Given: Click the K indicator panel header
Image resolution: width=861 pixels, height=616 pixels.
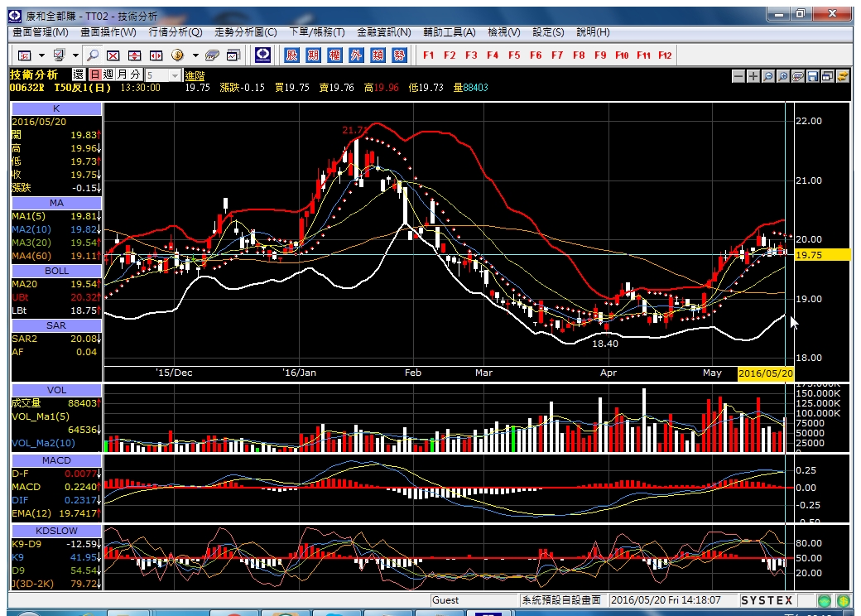Looking at the screenshot, I should (x=56, y=108).
